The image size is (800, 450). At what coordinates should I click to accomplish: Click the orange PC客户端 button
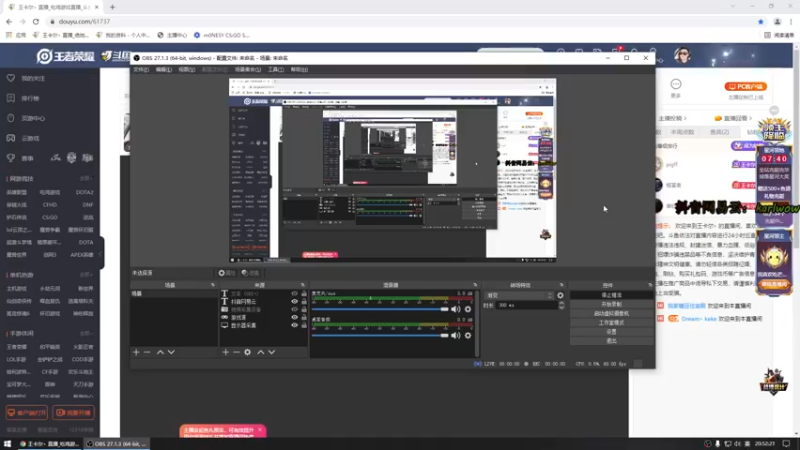click(x=745, y=87)
